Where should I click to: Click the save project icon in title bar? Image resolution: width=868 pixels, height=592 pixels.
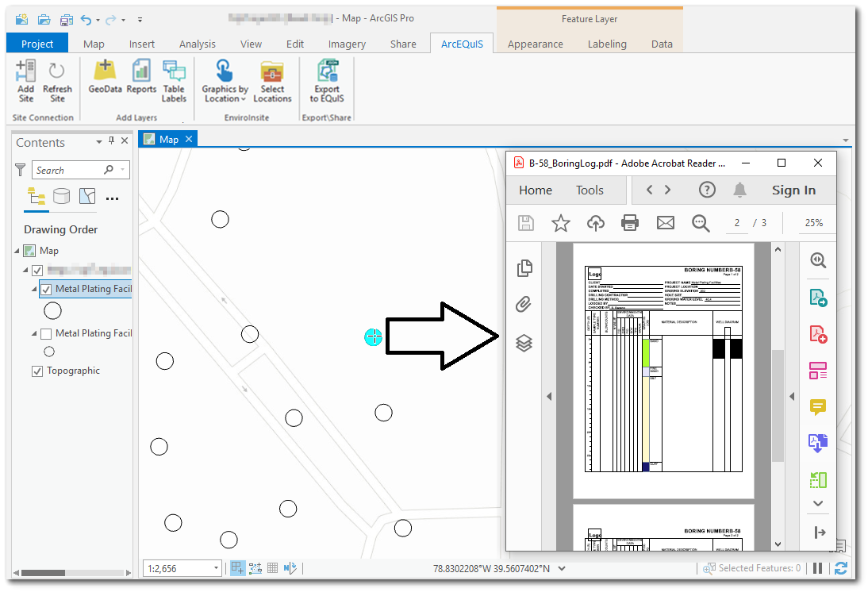[66, 19]
